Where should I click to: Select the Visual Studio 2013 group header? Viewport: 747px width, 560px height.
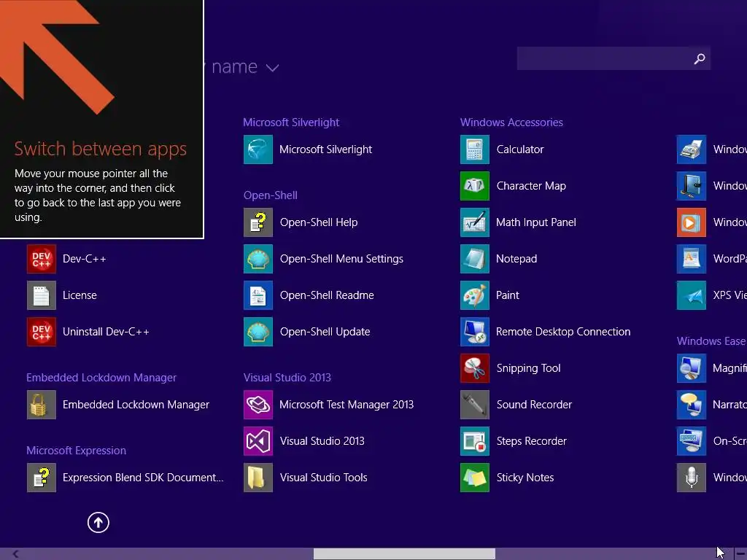[287, 378]
